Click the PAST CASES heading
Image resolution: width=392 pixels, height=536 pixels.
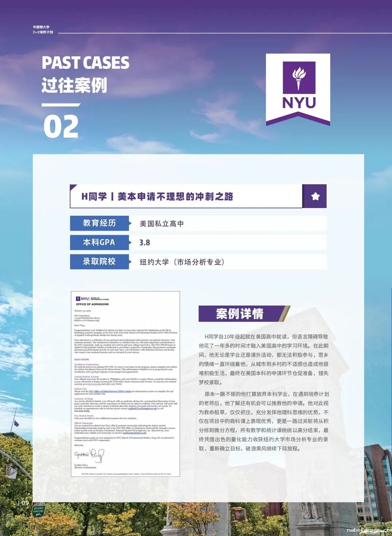[85, 63]
